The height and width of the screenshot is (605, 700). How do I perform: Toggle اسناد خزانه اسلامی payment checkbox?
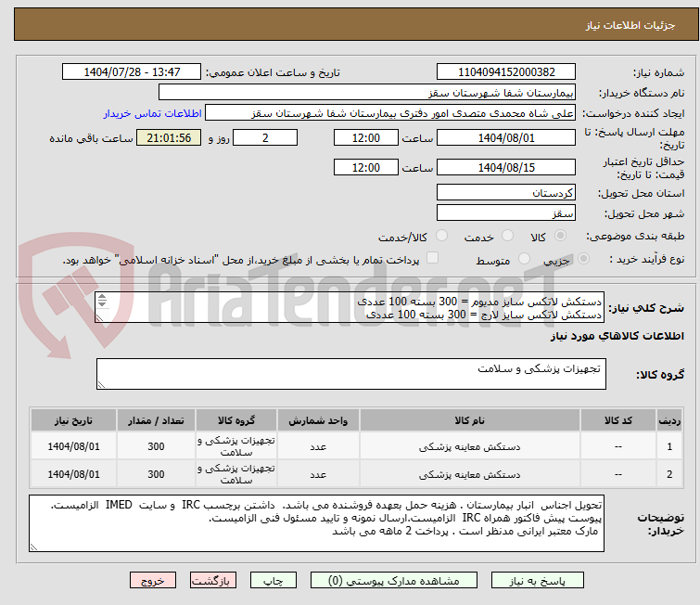[432, 258]
